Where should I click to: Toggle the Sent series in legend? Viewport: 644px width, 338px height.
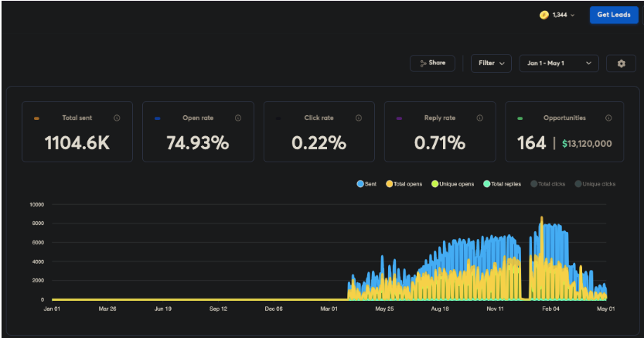tap(366, 184)
